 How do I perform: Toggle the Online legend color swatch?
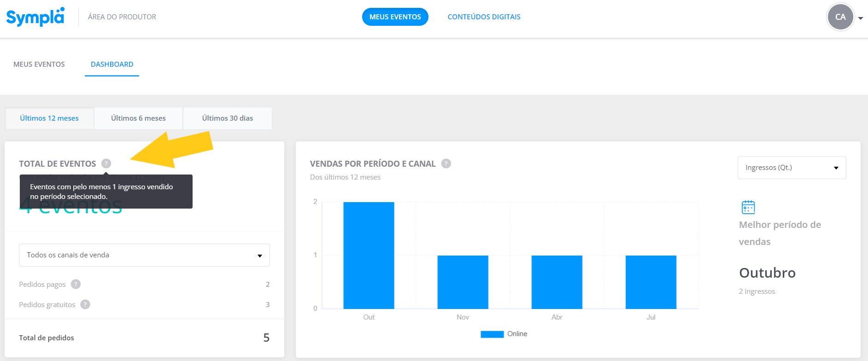pos(492,334)
